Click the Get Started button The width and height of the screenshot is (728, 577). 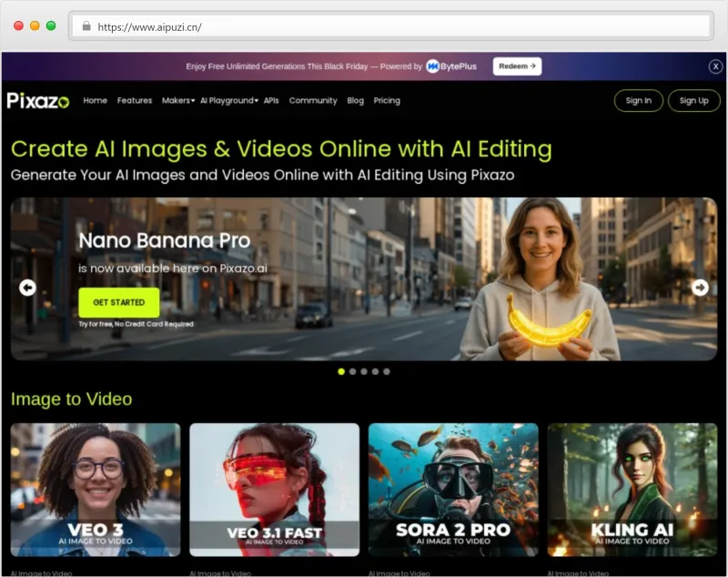[x=118, y=302]
